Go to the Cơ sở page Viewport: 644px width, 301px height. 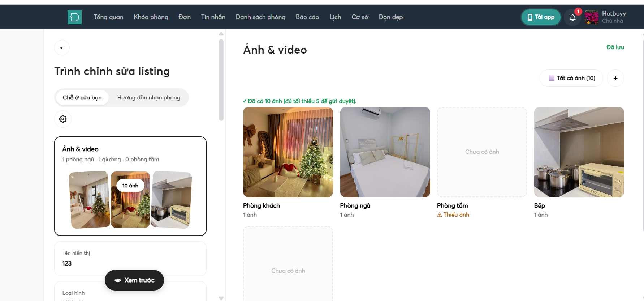(x=360, y=17)
